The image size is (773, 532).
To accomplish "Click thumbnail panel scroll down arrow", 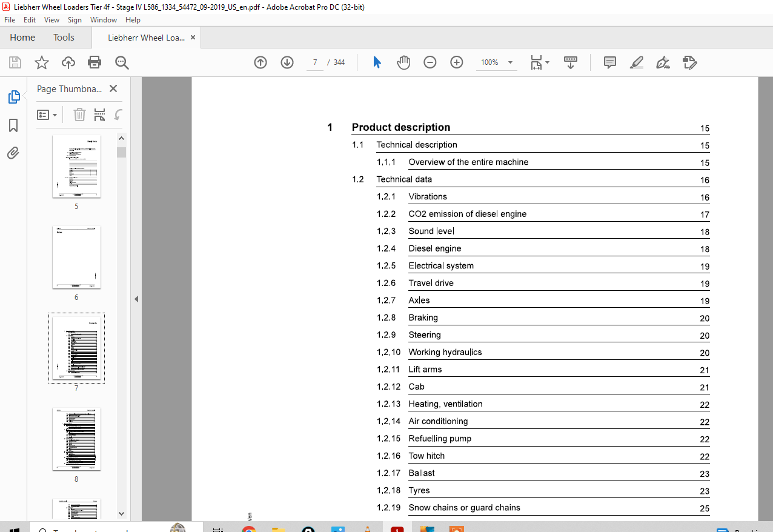I will coord(121,513).
